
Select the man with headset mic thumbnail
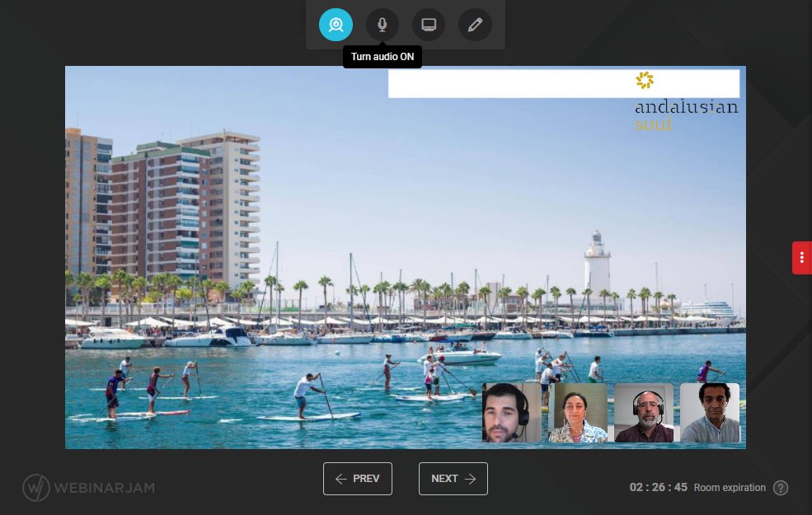[512, 413]
